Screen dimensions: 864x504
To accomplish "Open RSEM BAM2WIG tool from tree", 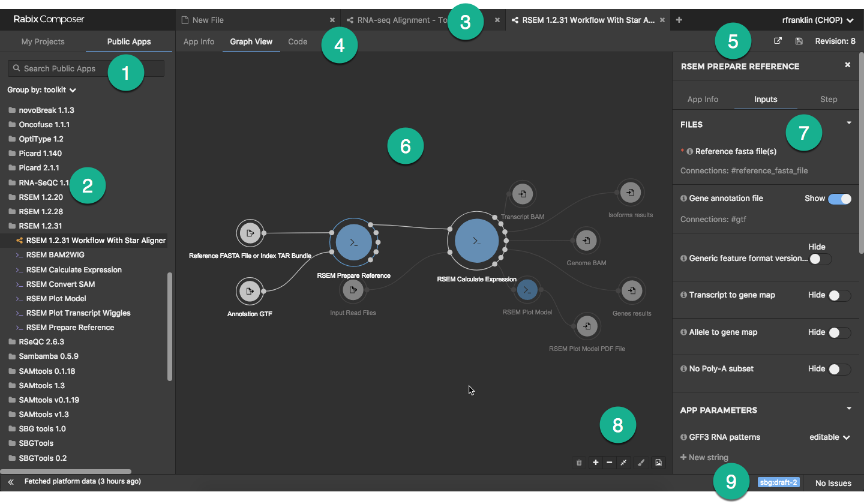I will 55,255.
